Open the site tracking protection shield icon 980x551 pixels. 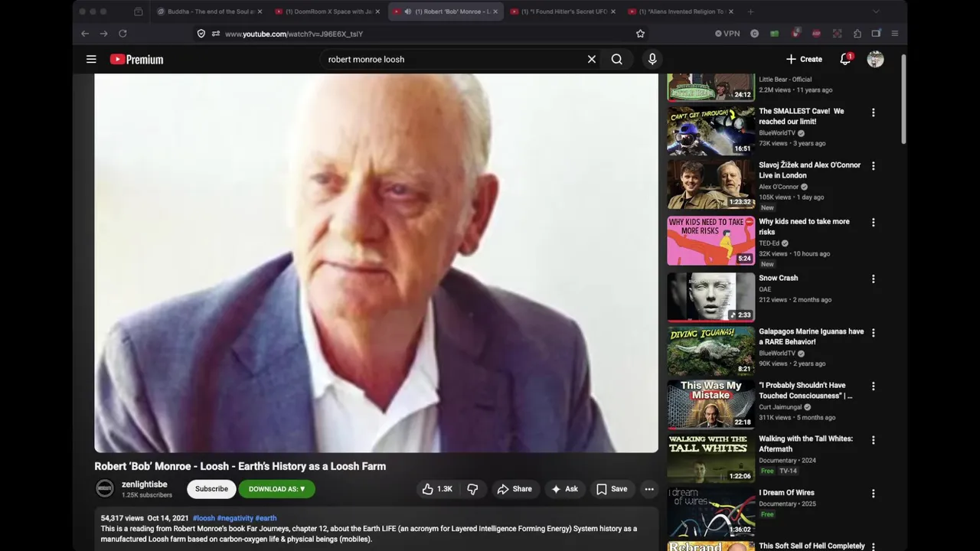click(201, 34)
